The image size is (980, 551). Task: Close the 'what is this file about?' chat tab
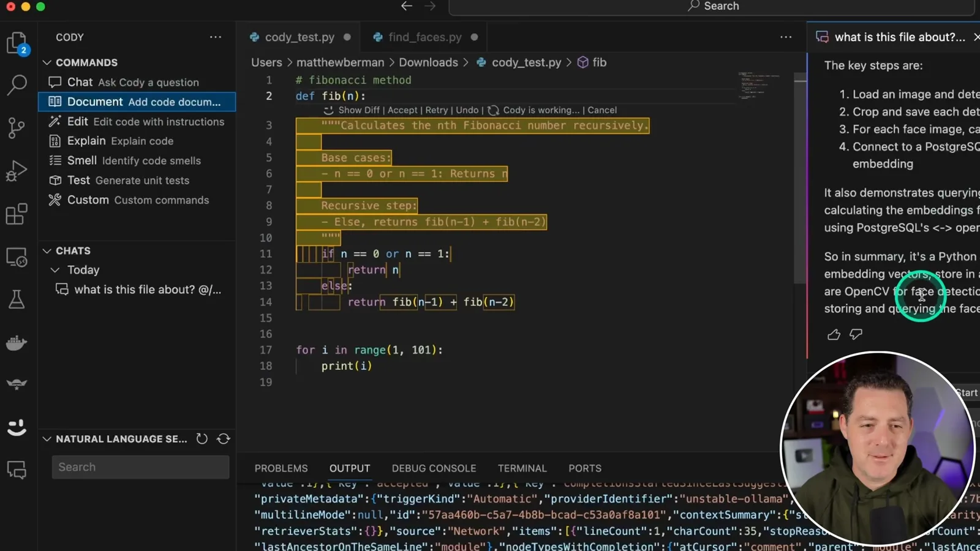coord(976,37)
